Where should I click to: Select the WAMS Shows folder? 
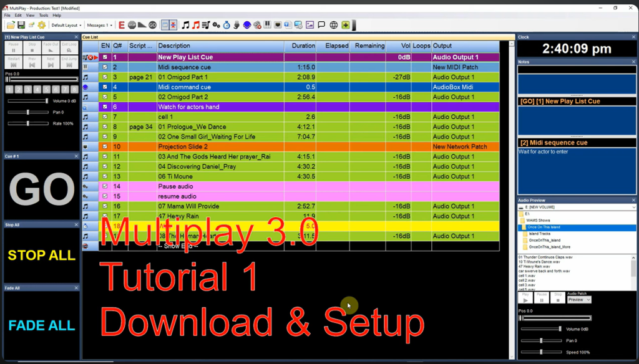click(x=538, y=220)
